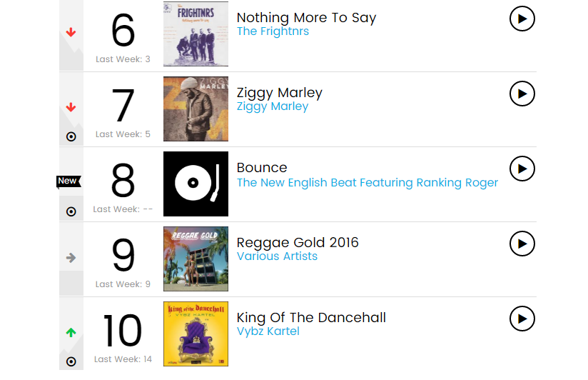Click the circle dot icon beside rank 8
This screenshot has height=380, width=588.
tap(71, 211)
